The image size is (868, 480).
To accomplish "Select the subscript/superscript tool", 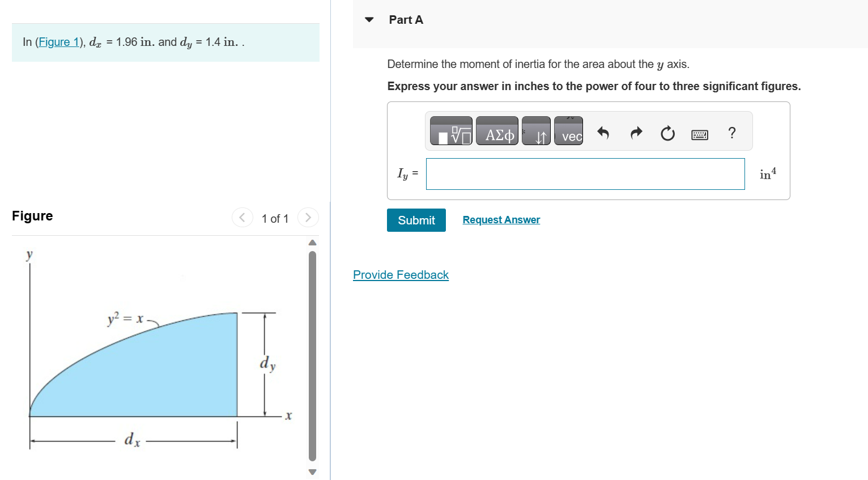I will (x=536, y=131).
